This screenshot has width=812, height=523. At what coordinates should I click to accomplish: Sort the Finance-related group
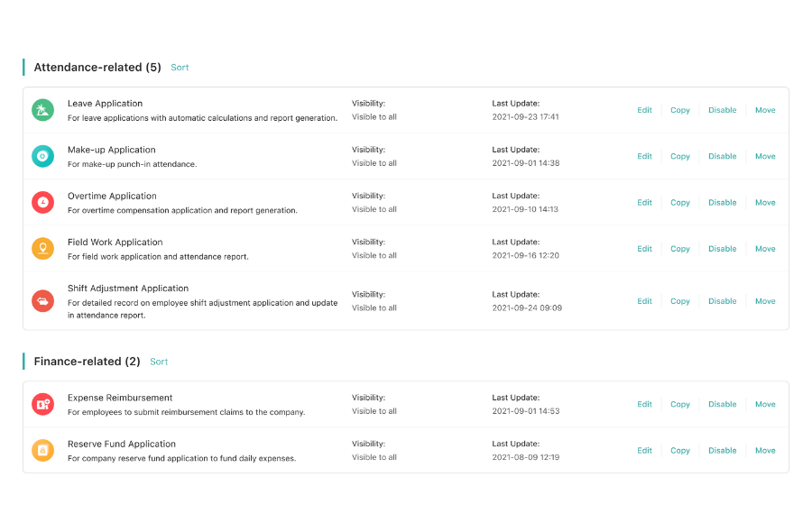point(159,362)
